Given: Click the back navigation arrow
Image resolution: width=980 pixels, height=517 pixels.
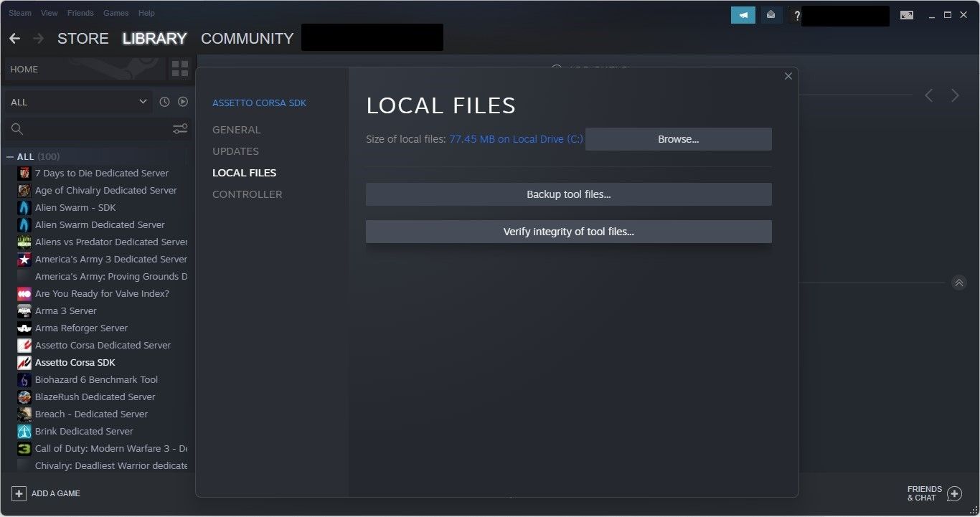Looking at the screenshot, I should click(x=14, y=39).
